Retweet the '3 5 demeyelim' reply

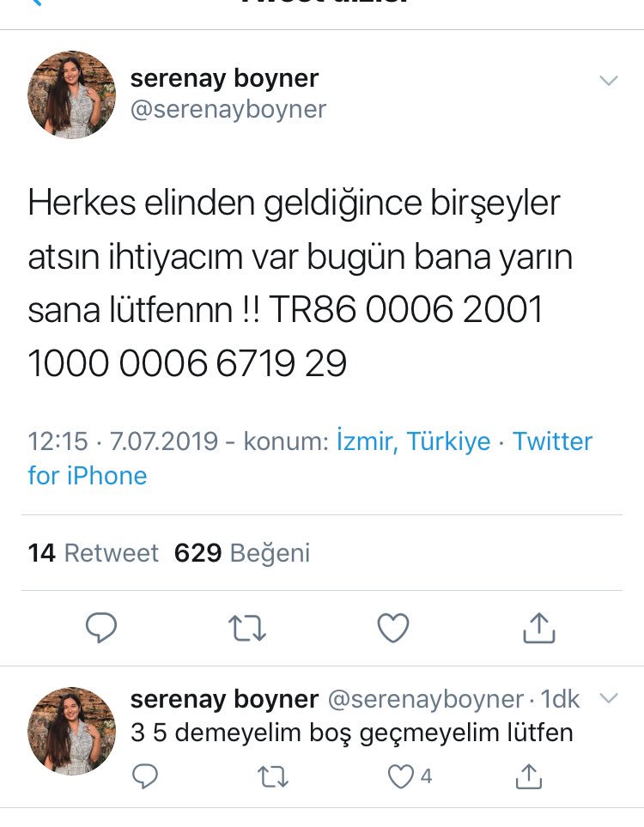[273, 777]
